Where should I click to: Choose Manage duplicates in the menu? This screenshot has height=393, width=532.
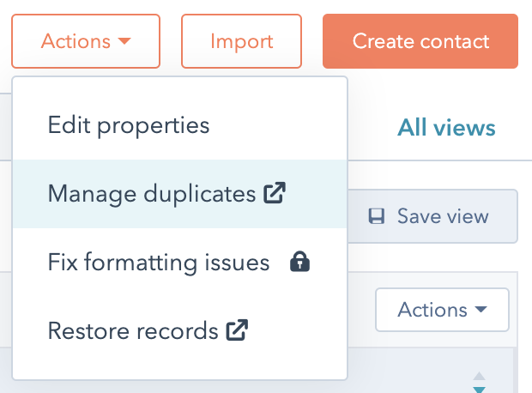[153, 194]
